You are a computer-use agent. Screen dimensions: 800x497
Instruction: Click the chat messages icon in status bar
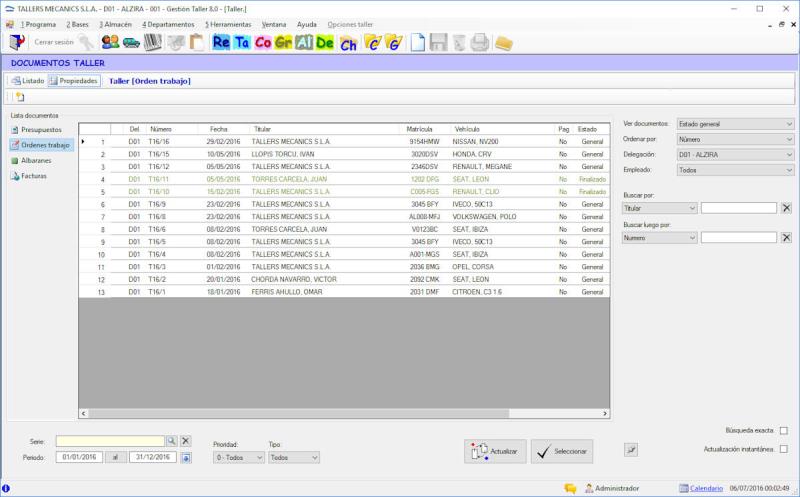570,488
